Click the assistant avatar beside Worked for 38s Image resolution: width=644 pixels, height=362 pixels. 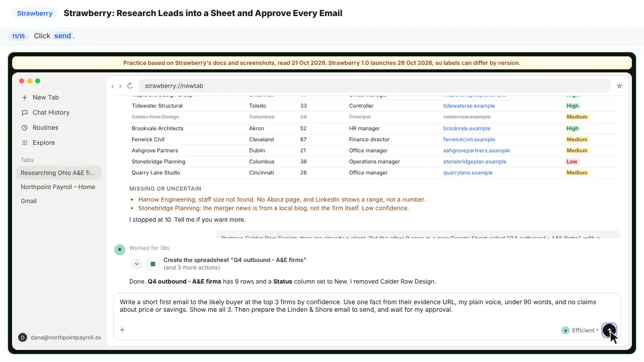(x=119, y=249)
